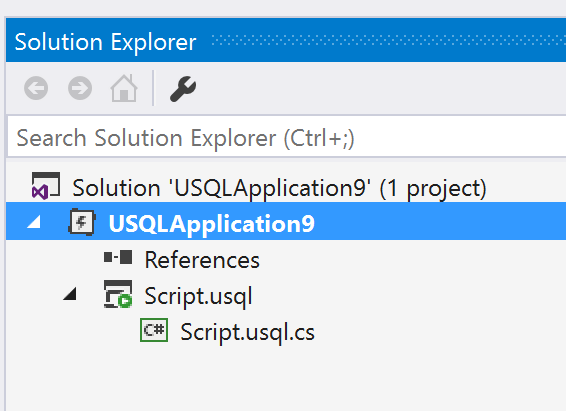Select the Script.usql file label
The width and height of the screenshot is (566, 411).
[198, 296]
